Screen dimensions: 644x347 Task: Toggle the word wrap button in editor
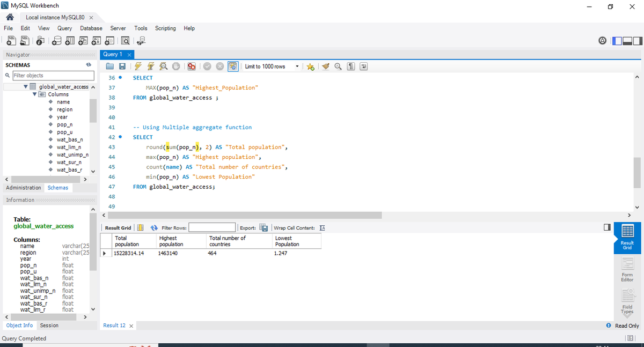[363, 67]
